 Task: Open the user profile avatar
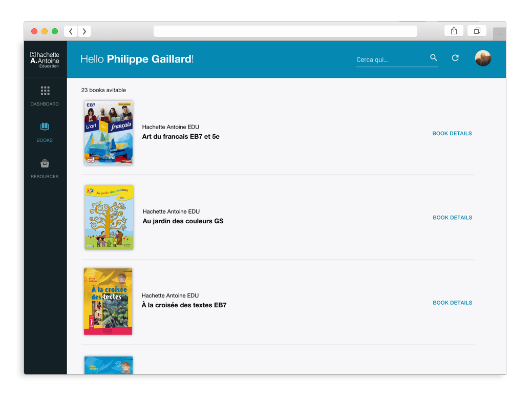[482, 58]
